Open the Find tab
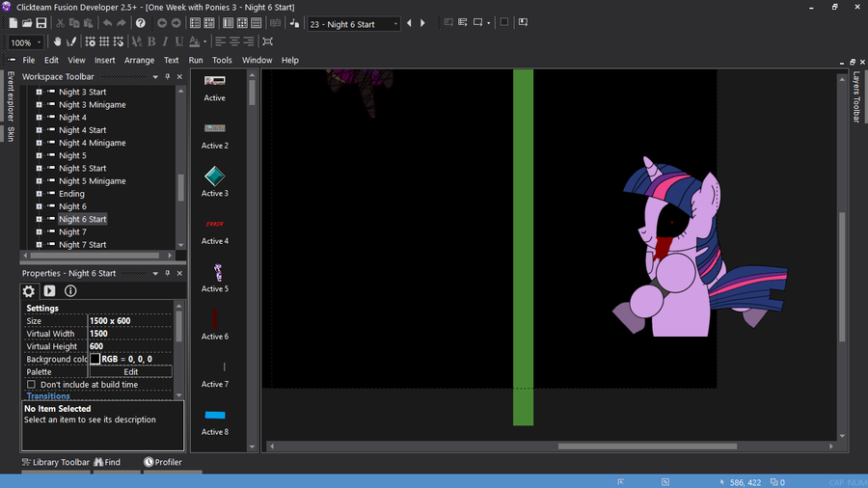 click(x=107, y=462)
